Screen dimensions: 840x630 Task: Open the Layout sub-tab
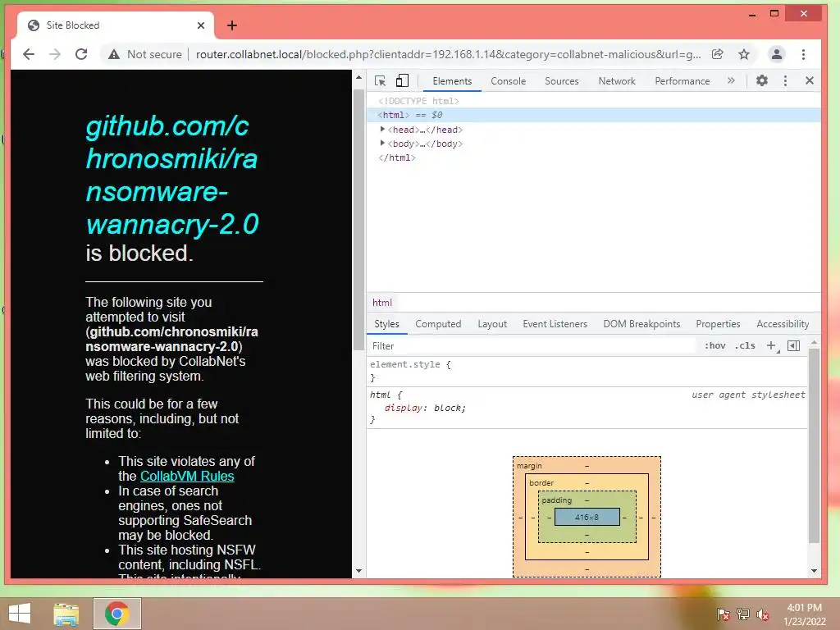pyautogui.click(x=492, y=324)
